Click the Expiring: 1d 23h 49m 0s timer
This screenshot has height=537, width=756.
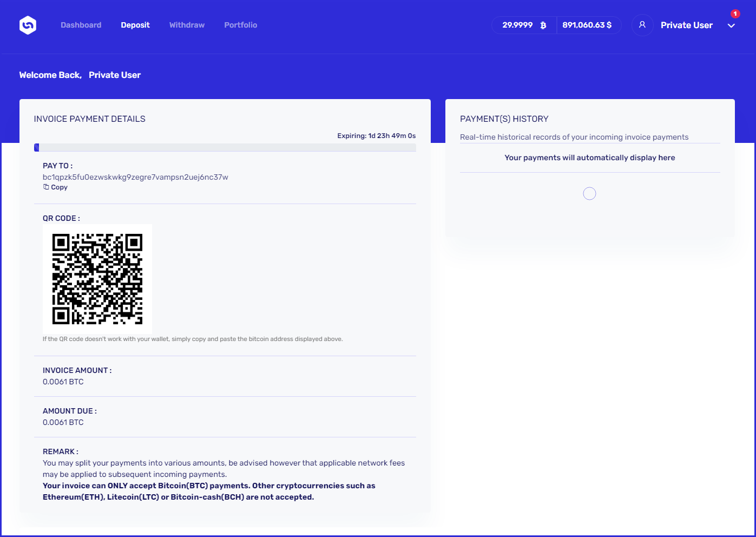(377, 136)
